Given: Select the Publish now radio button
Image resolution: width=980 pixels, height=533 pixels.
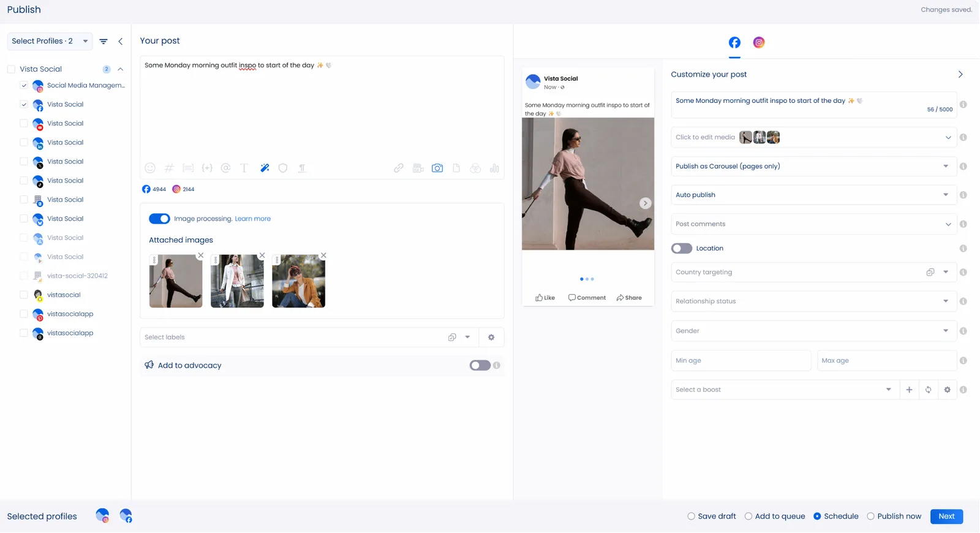Looking at the screenshot, I should 870,516.
